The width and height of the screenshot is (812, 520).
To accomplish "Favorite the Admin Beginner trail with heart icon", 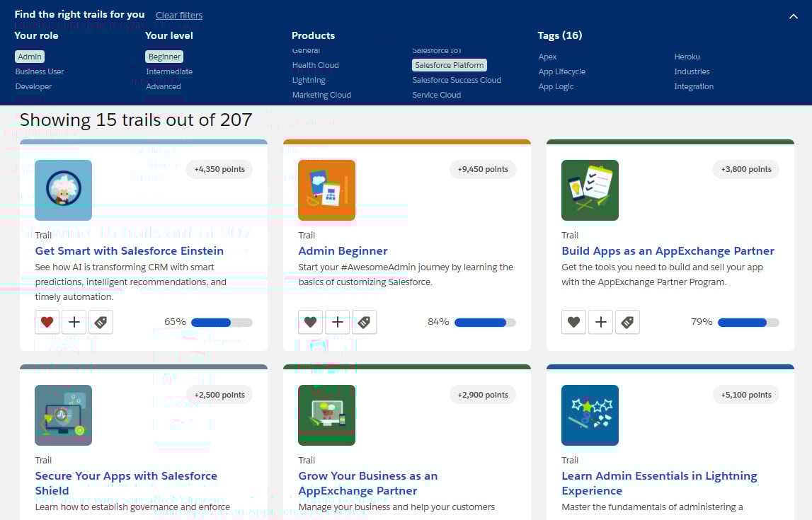I will coord(311,322).
